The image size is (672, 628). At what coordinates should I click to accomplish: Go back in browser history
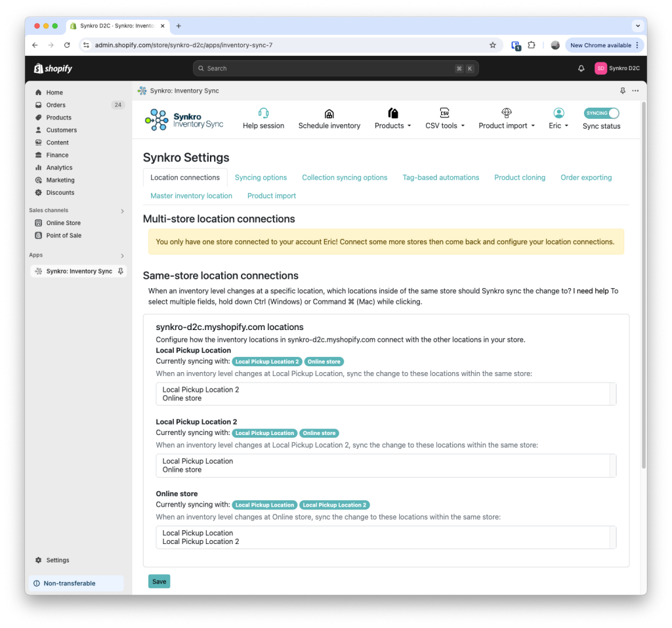[35, 45]
